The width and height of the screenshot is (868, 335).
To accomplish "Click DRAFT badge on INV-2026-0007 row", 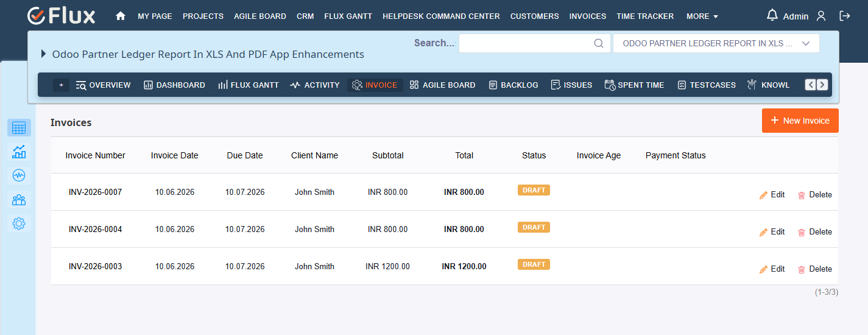I will [534, 190].
